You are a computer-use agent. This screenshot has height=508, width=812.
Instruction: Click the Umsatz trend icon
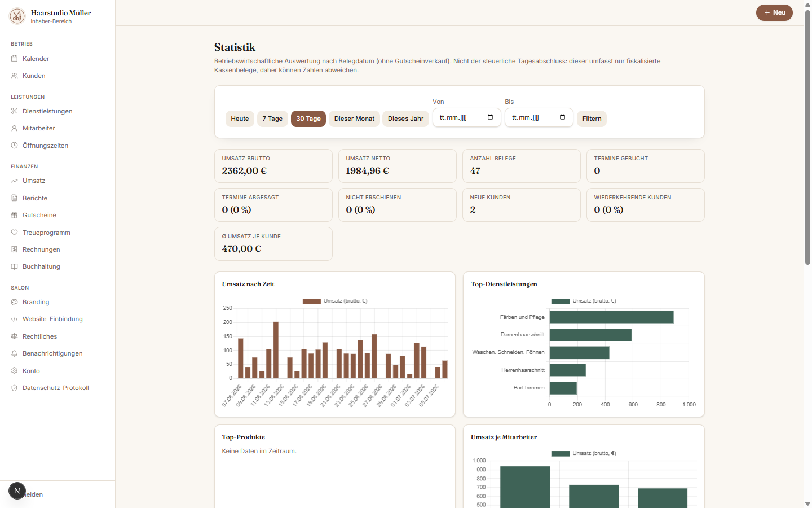(15, 181)
